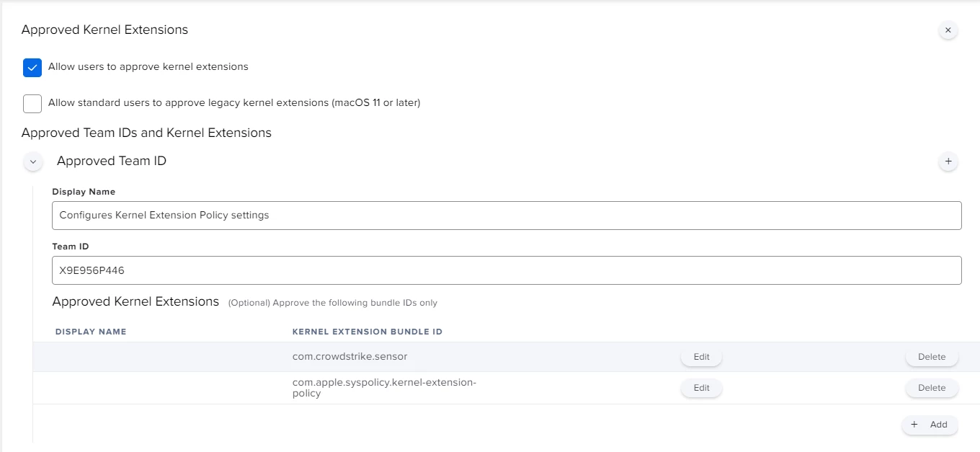The image size is (980, 452).
Task: Click the Display Name input field
Action: click(507, 216)
